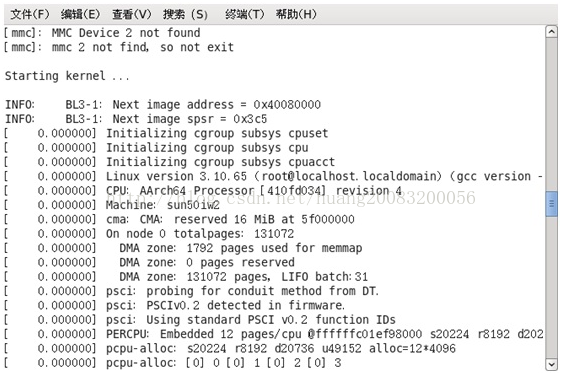The image size is (562, 375).
Task: Click the 'Starting kernel ...' line
Action: click(67, 76)
